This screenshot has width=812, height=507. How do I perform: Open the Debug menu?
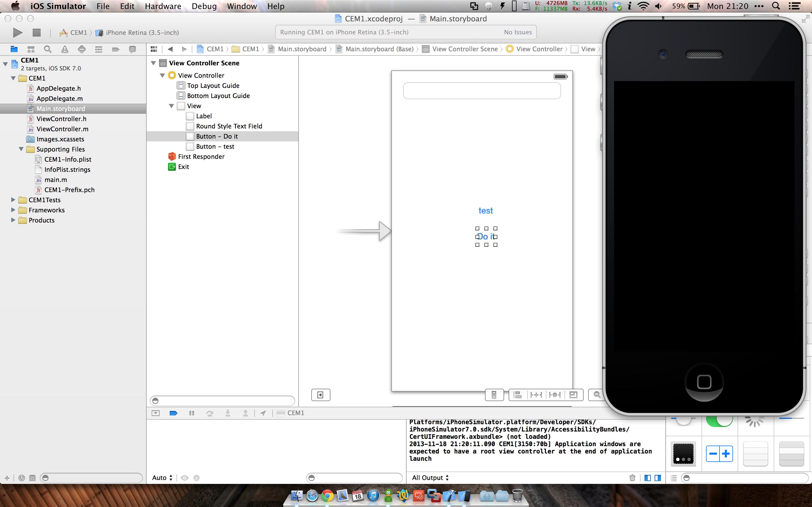point(204,6)
